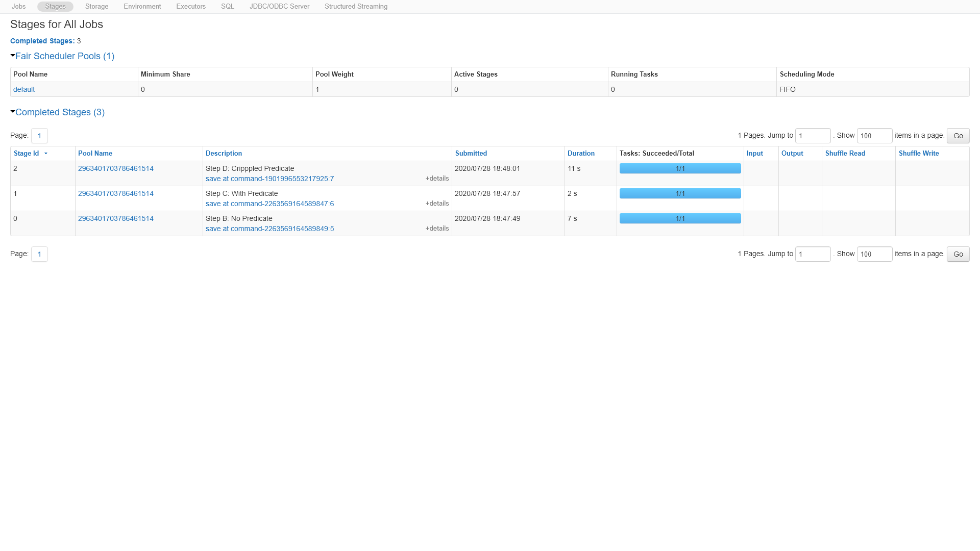Select submitted time 2020/07/28 18:47:49

coord(487,218)
